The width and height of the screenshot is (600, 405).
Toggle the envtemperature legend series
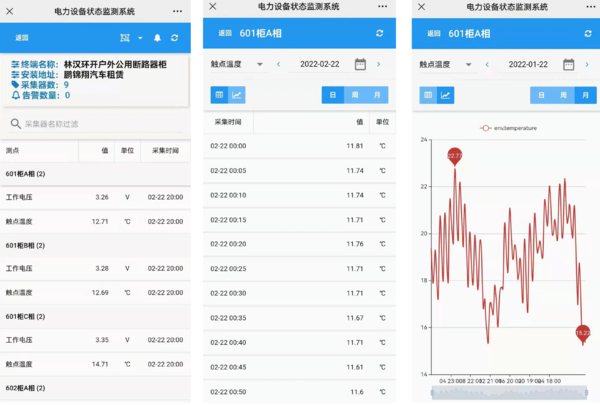509,128
